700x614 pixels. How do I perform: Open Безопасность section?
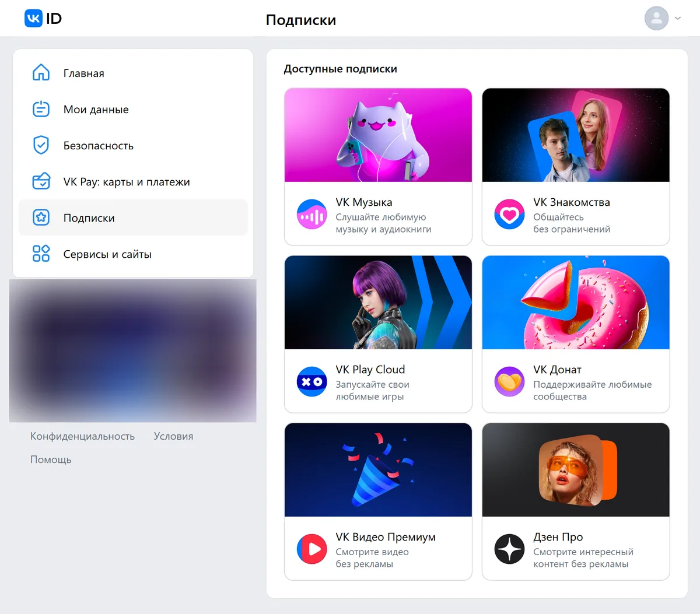coord(133,145)
